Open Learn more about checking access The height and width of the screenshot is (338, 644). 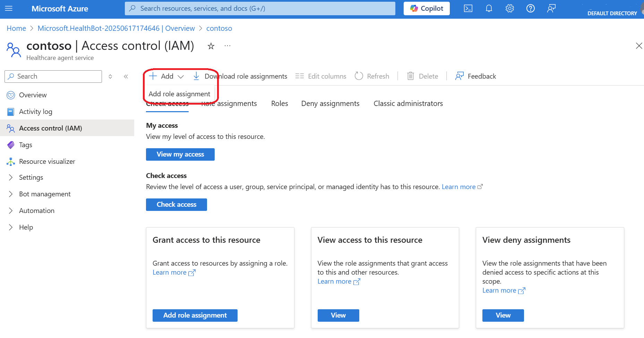[459, 187]
